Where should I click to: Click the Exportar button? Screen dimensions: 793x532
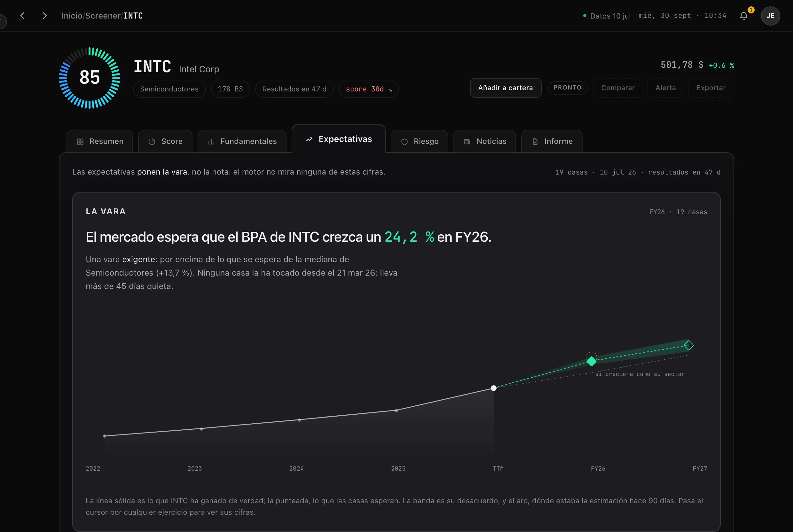pos(711,88)
